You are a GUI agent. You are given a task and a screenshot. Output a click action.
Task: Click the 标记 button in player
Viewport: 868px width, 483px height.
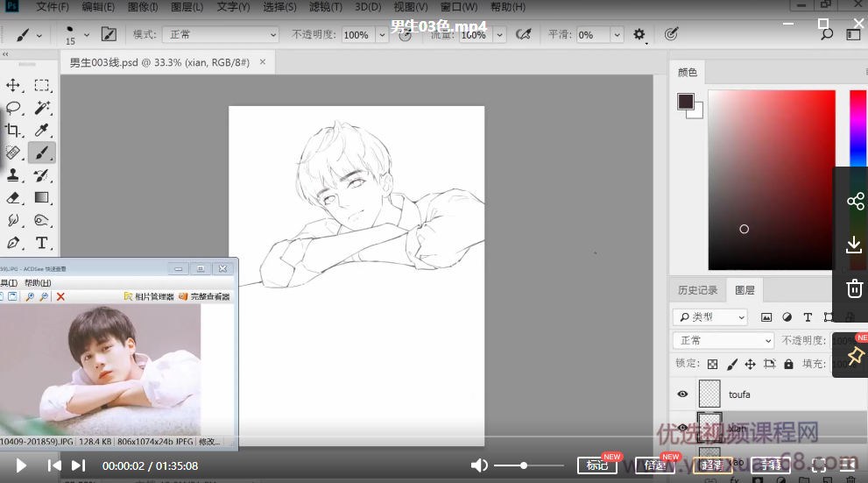[x=597, y=465]
